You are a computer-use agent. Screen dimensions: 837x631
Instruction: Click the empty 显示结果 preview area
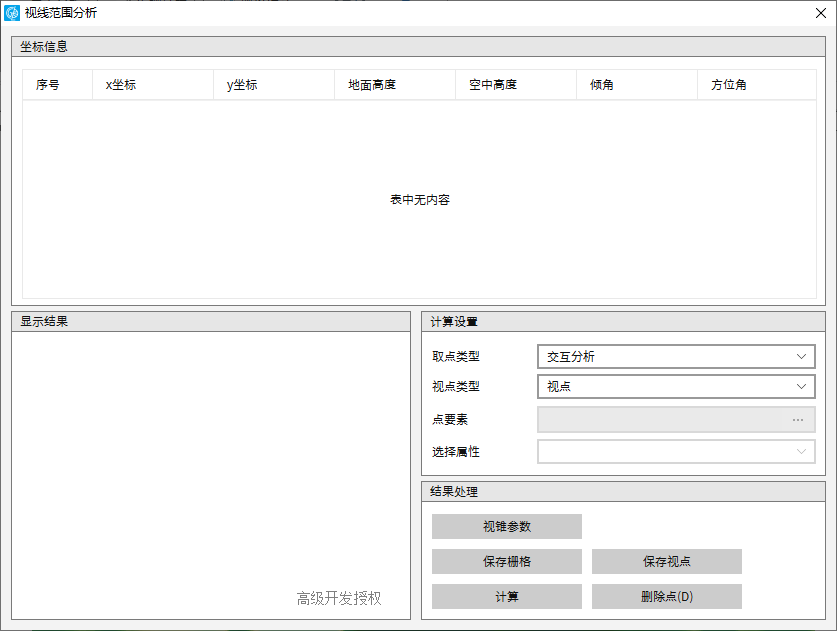pyautogui.click(x=210, y=460)
